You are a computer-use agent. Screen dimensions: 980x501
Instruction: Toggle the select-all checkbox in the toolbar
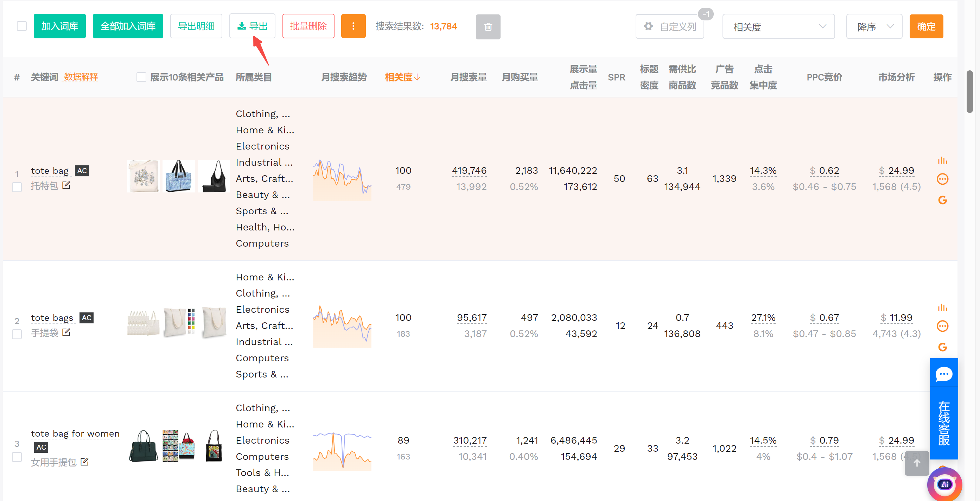(x=22, y=26)
